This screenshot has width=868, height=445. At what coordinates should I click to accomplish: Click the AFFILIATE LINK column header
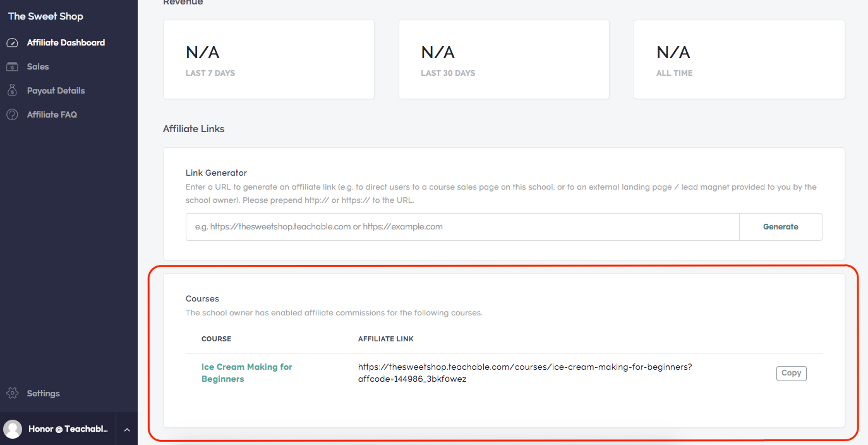pyautogui.click(x=385, y=339)
